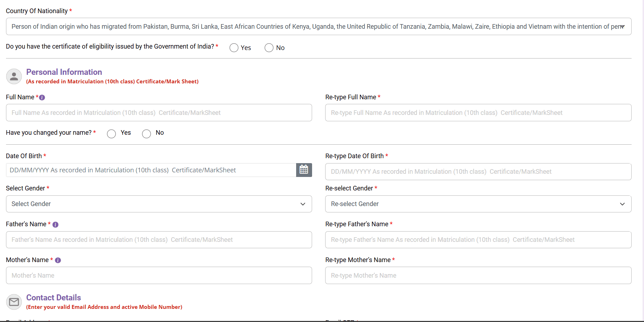The height and width of the screenshot is (322, 644).
Task: Click the Full Name info icon
Action: [42, 98]
